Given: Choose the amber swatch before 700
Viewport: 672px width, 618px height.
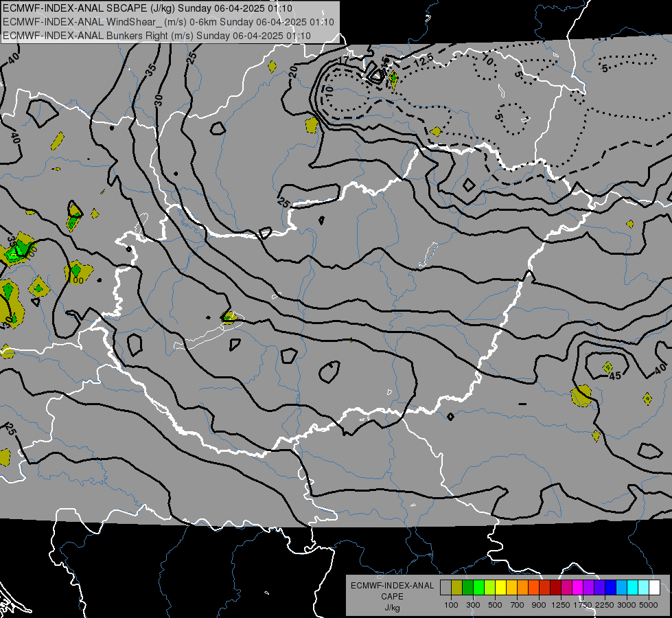Looking at the screenshot, I should point(511,588).
